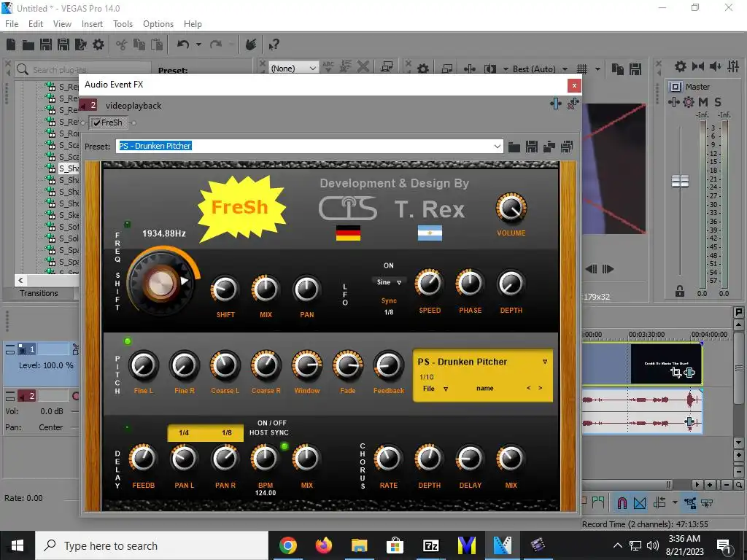Open Master automation settings gear
The image size is (747, 560).
pos(689,102)
